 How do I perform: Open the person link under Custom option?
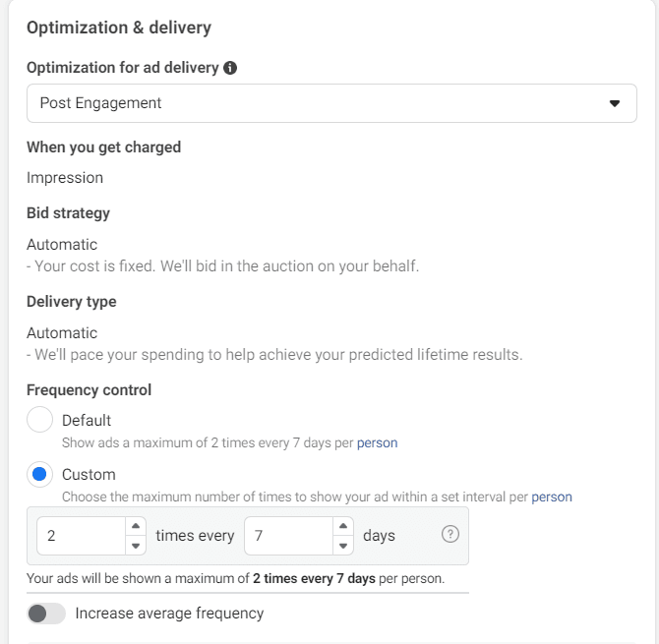[x=552, y=498]
